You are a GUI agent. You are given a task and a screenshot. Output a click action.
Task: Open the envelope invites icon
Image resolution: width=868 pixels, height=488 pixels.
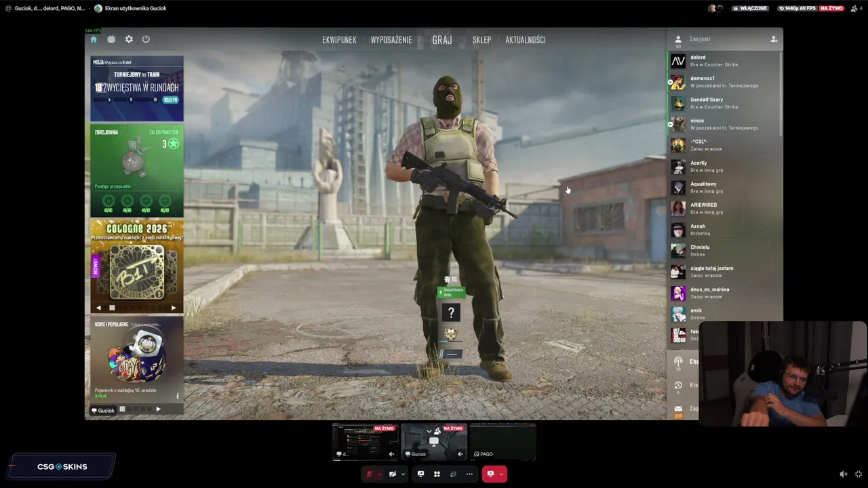678,409
